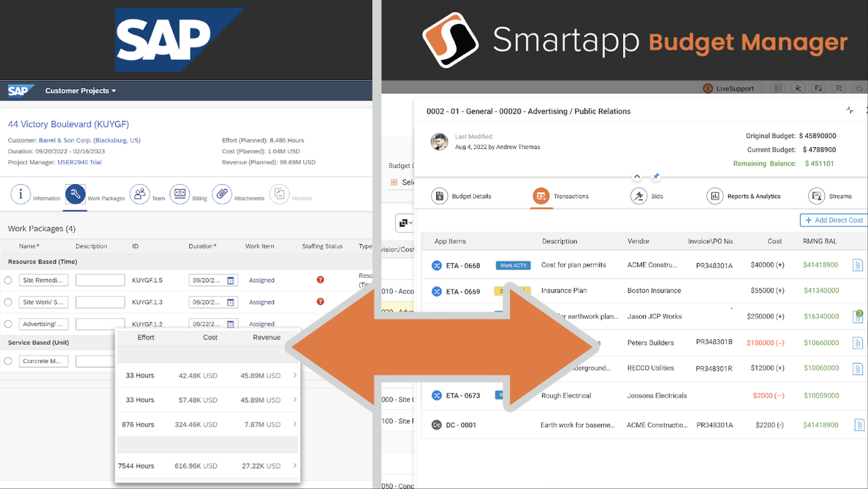
Task: Expand the 57.48K USD cost row chevron
Action: (295, 400)
